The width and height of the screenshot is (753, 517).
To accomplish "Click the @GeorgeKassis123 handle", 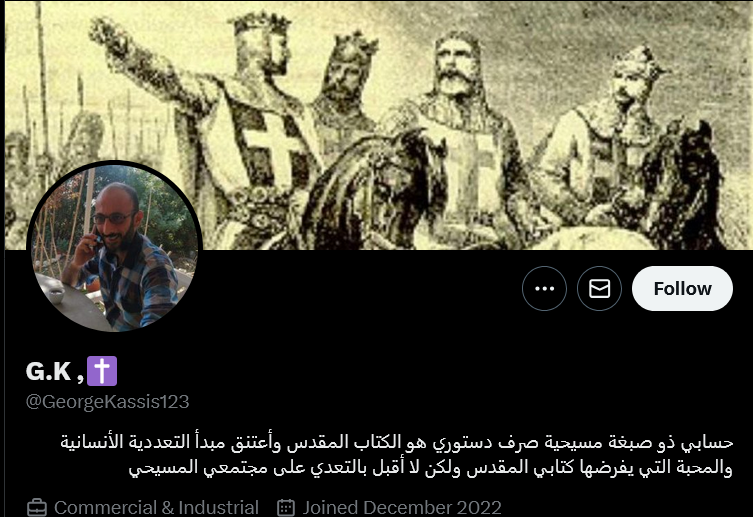I will click(x=108, y=402).
